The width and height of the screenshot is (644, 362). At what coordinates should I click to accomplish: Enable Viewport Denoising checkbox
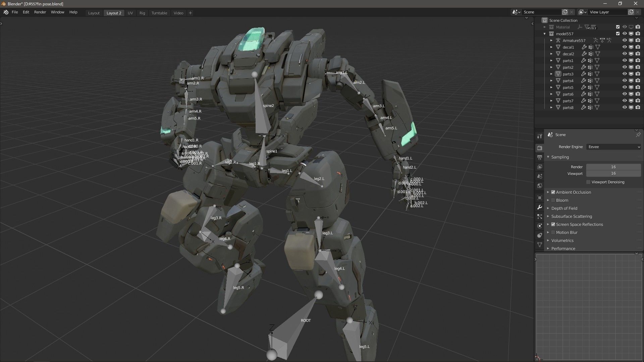tap(588, 182)
